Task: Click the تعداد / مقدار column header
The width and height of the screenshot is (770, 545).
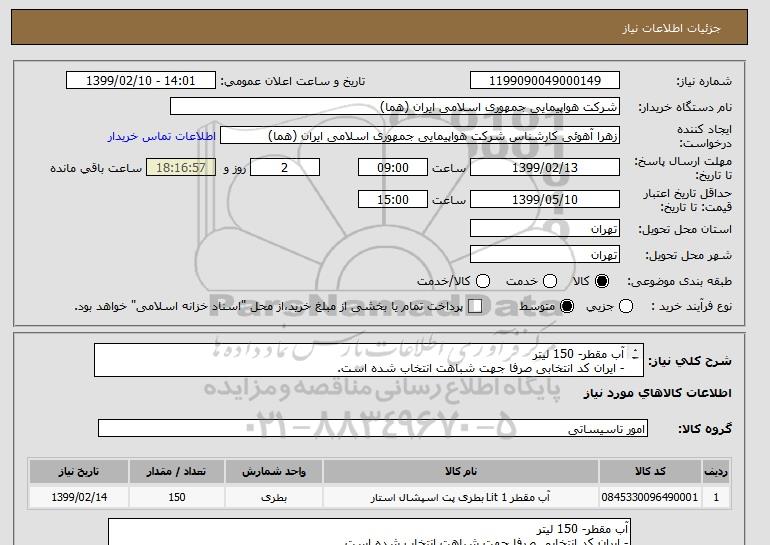Action: coord(177,471)
